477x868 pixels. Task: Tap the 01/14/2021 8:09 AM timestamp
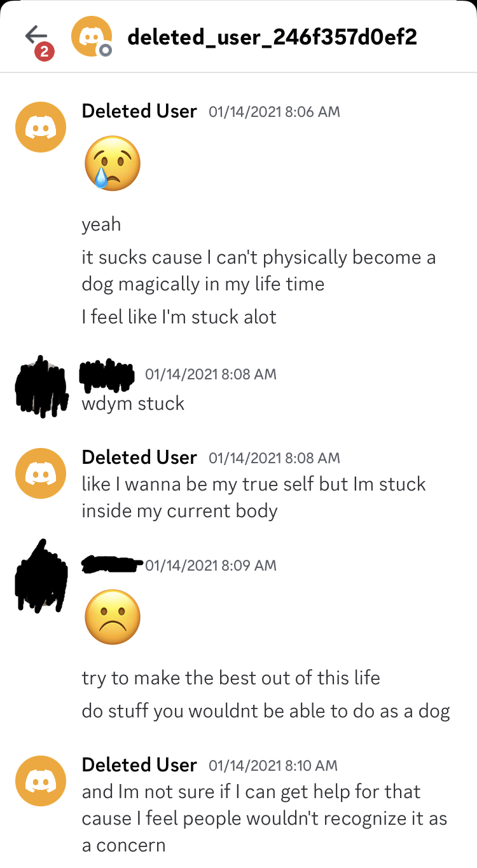[211, 566]
